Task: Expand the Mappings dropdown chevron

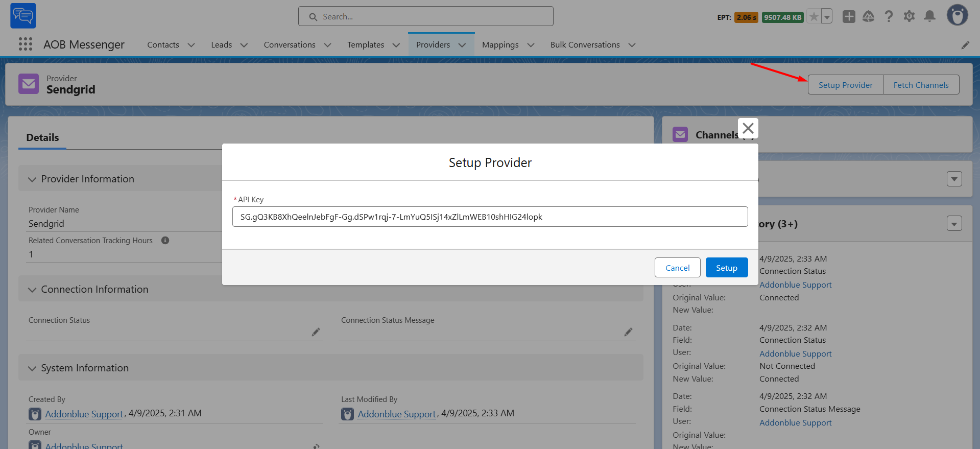Action: click(531, 45)
